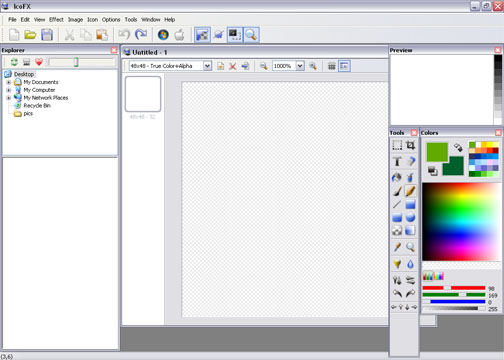The height and width of the screenshot is (360, 504).
Task: Select Recycle Bin in the Explorer tree
Action: pyautogui.click(x=37, y=106)
